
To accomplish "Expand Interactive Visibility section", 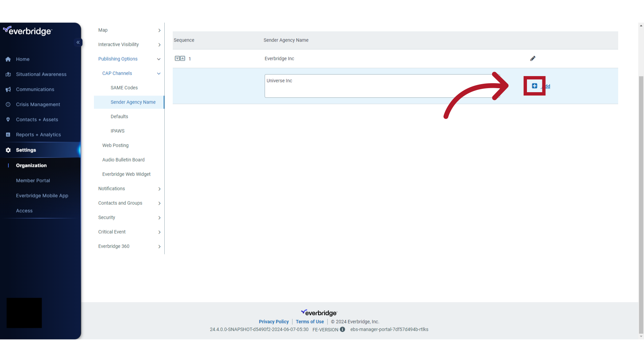I will click(159, 45).
